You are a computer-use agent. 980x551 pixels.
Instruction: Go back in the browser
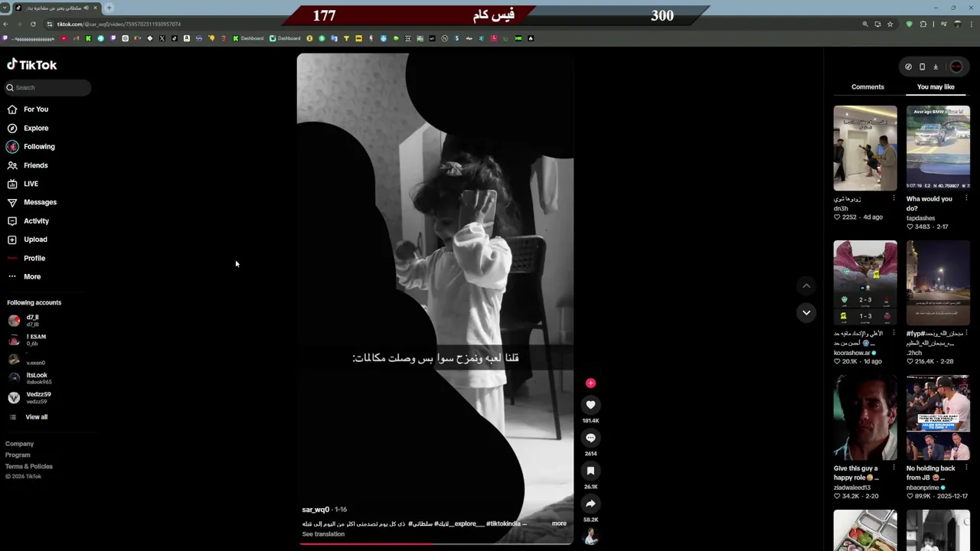[x=6, y=24]
